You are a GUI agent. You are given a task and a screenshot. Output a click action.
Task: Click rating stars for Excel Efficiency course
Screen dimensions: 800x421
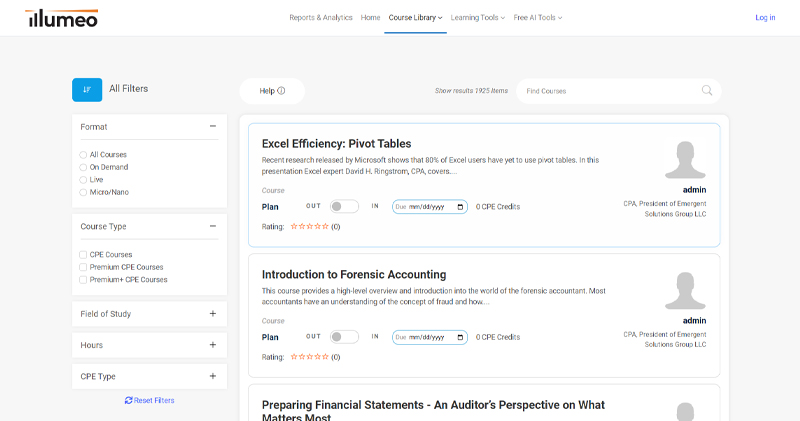309,227
